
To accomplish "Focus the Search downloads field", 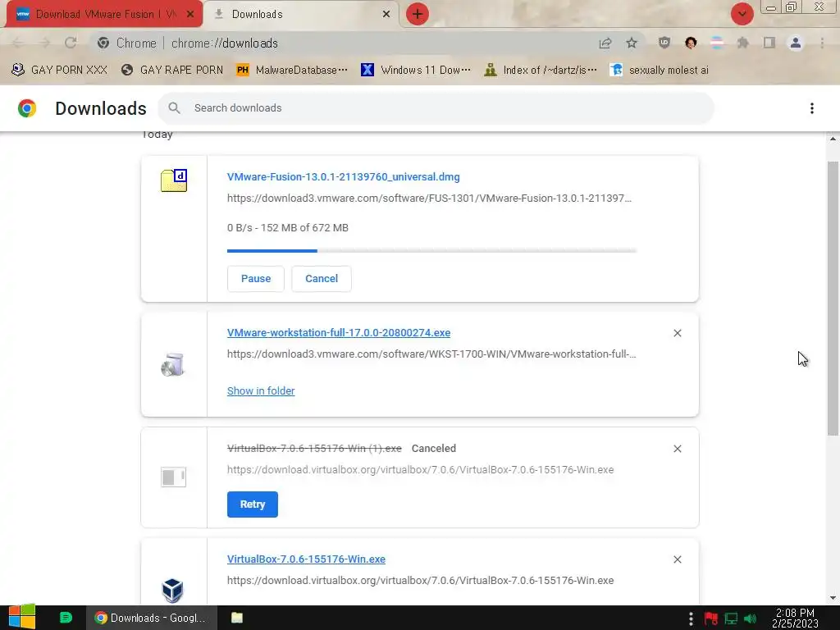I will coord(436,107).
